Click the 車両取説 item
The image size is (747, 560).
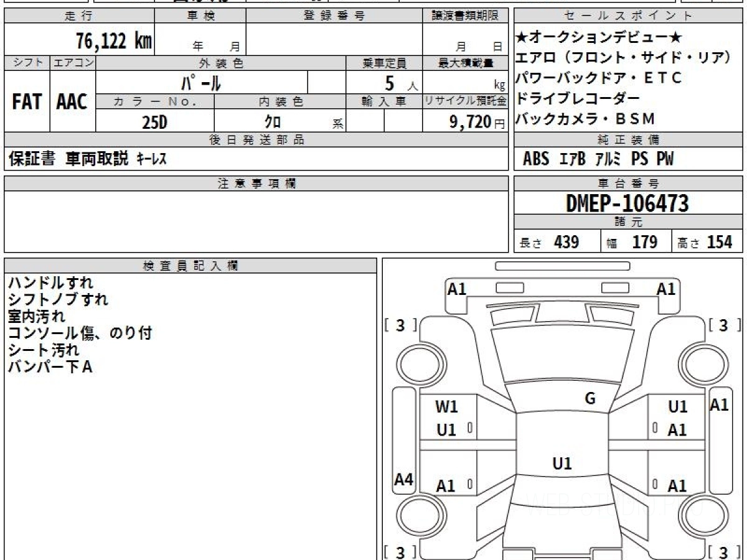pos(97,159)
